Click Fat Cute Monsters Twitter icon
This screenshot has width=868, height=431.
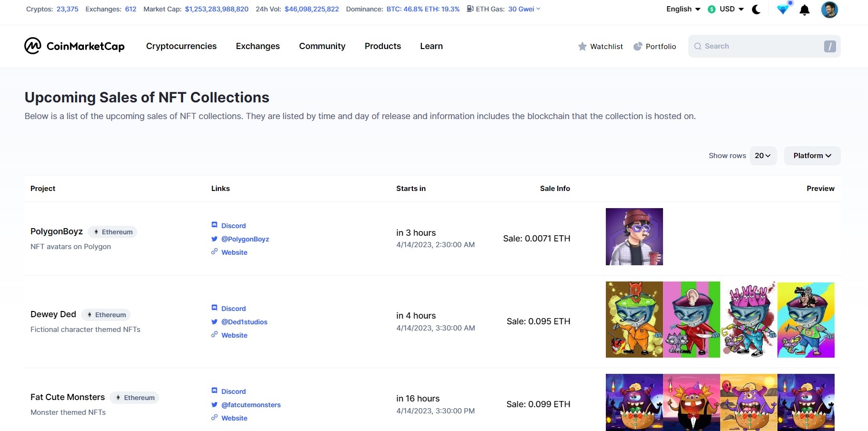(x=214, y=404)
